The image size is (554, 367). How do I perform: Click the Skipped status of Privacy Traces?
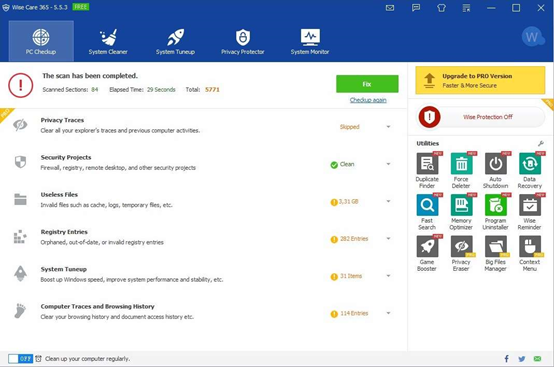coord(349,127)
